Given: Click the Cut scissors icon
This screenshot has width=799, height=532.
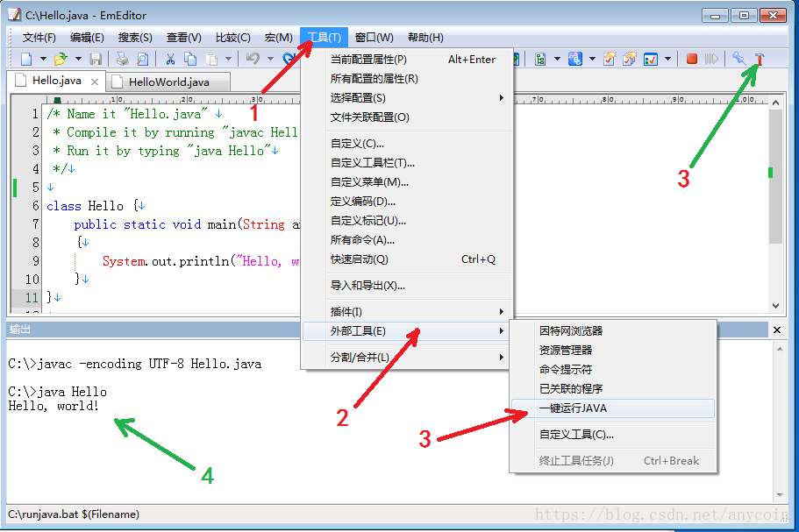Looking at the screenshot, I should coord(169,59).
